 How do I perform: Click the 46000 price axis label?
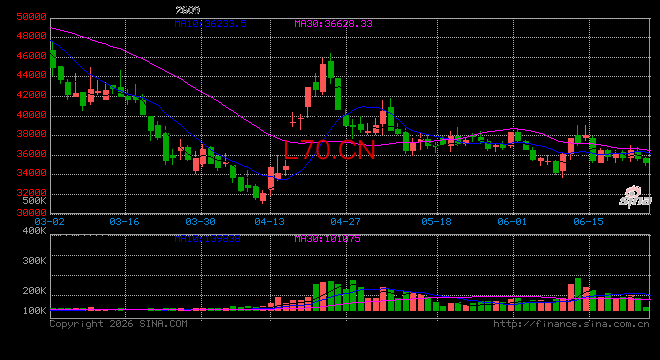tap(31, 56)
